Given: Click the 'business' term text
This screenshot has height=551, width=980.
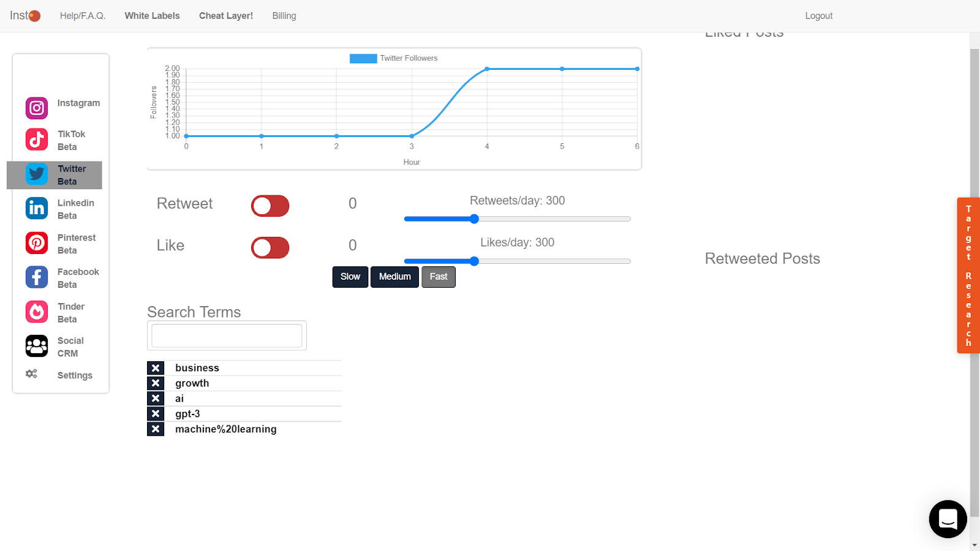Looking at the screenshot, I should 197,368.
